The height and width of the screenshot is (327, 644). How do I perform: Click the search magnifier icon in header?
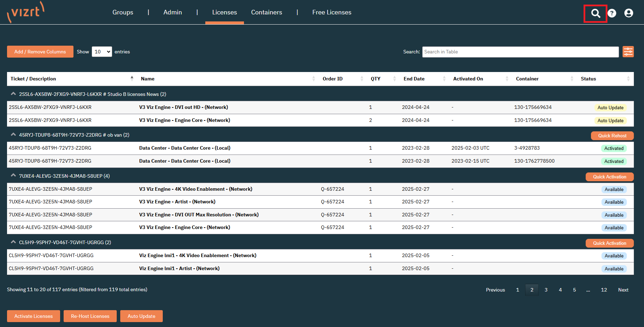[595, 13]
